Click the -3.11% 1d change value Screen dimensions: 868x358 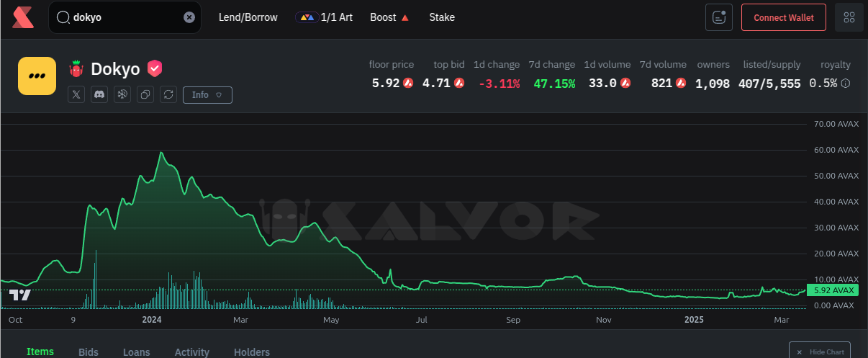(499, 84)
